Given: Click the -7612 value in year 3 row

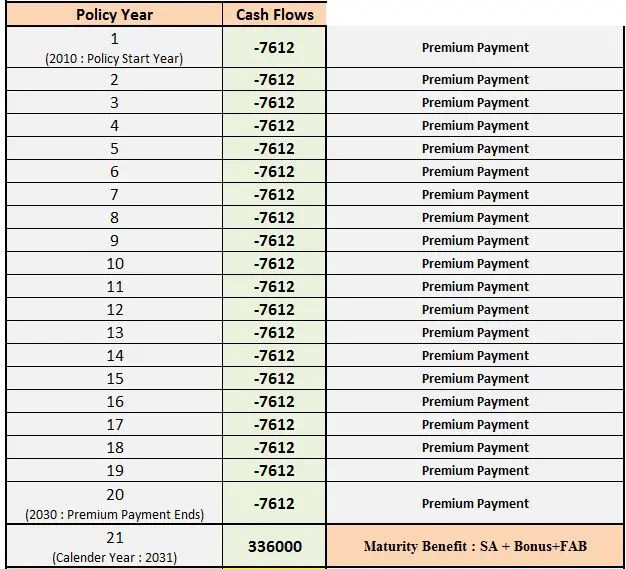Looking at the screenshot, I should point(275,102).
